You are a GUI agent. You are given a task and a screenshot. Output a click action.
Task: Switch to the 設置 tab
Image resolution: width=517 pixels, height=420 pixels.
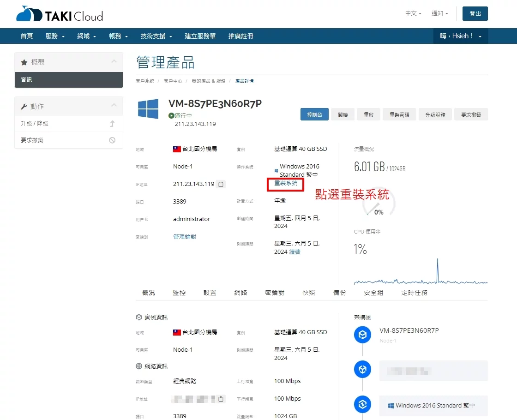click(210, 293)
